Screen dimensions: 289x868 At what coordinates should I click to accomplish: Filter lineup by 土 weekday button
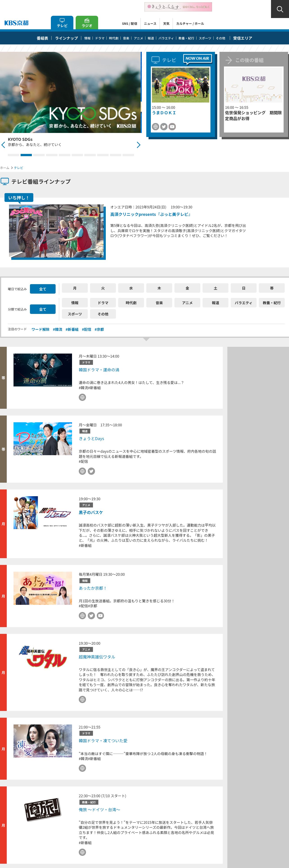pos(215,288)
